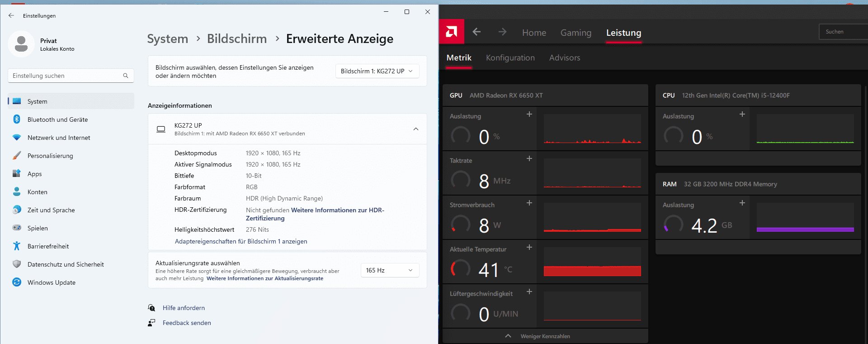
Task: Click plus icon on RAM Auslastung tile
Action: coord(742,203)
